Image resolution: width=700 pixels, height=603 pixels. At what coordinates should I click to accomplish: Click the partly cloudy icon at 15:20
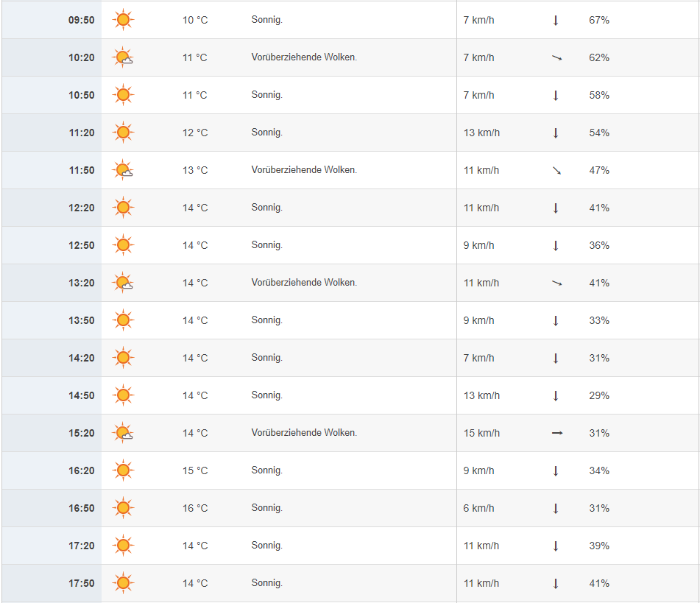click(123, 432)
